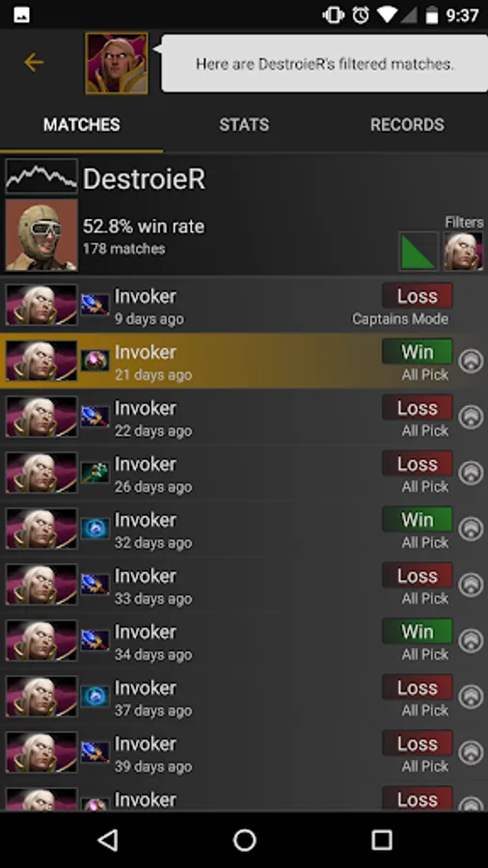Switch to the STATS tab
The width and height of the screenshot is (488, 868).
(244, 124)
